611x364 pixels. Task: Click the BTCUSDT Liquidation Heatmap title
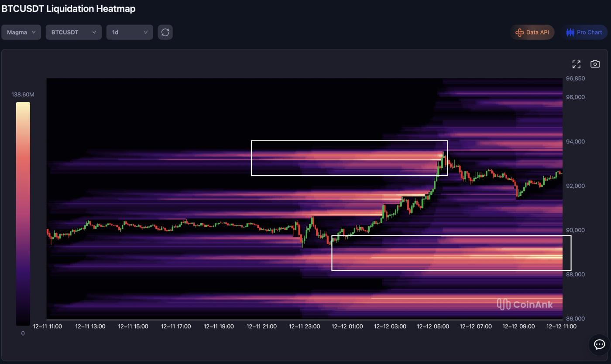coord(69,9)
